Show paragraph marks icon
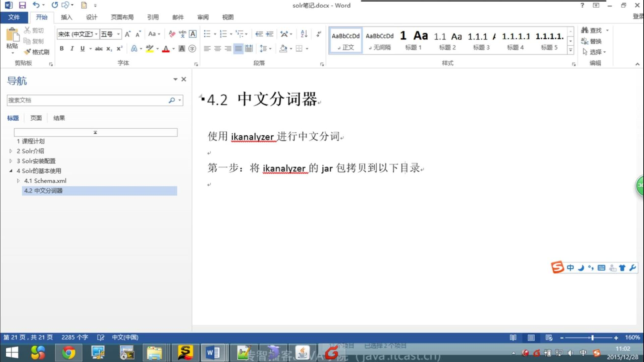Screen dimensions: 644x362 pyautogui.click(x=319, y=34)
